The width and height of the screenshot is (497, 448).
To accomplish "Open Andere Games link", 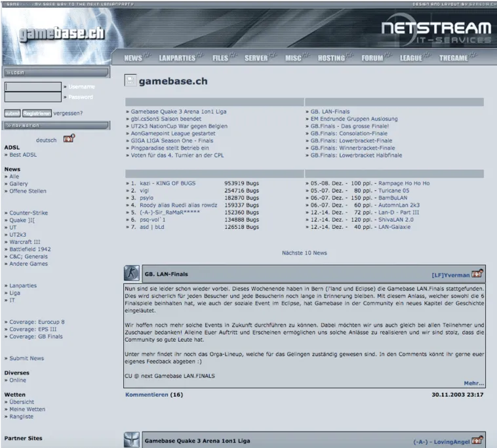I will pos(28,264).
